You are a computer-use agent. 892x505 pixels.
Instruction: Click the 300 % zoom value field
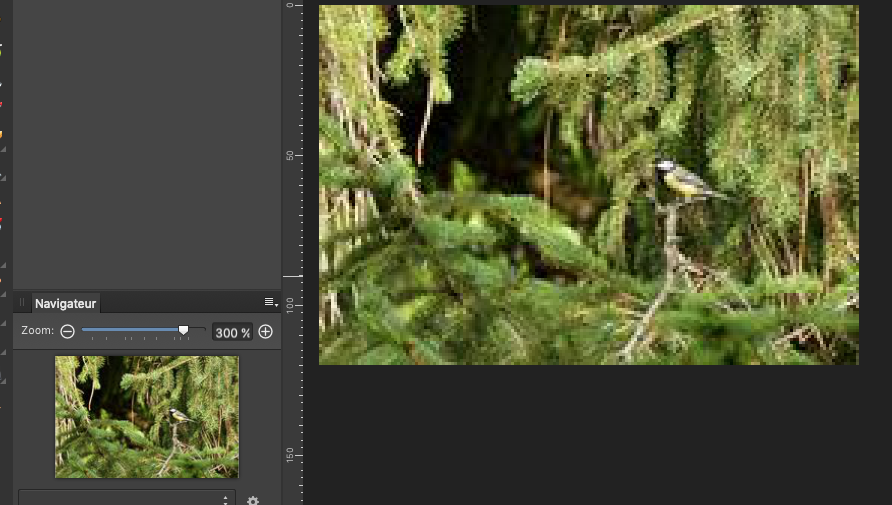(232, 332)
